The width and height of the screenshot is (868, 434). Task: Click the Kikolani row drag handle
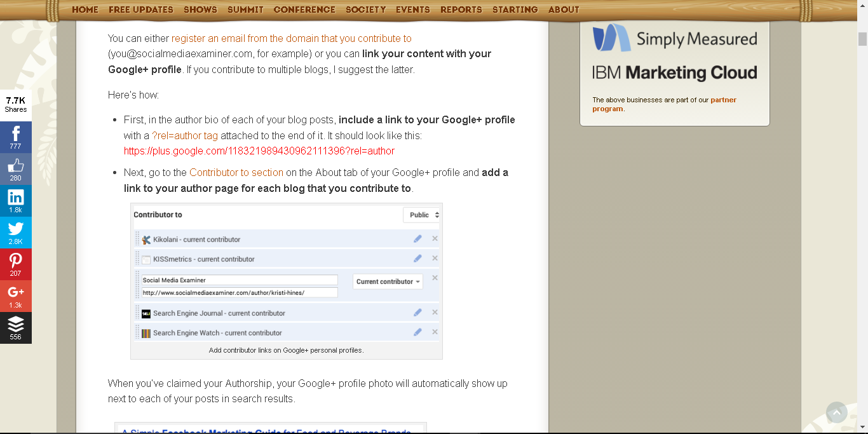[x=137, y=239]
